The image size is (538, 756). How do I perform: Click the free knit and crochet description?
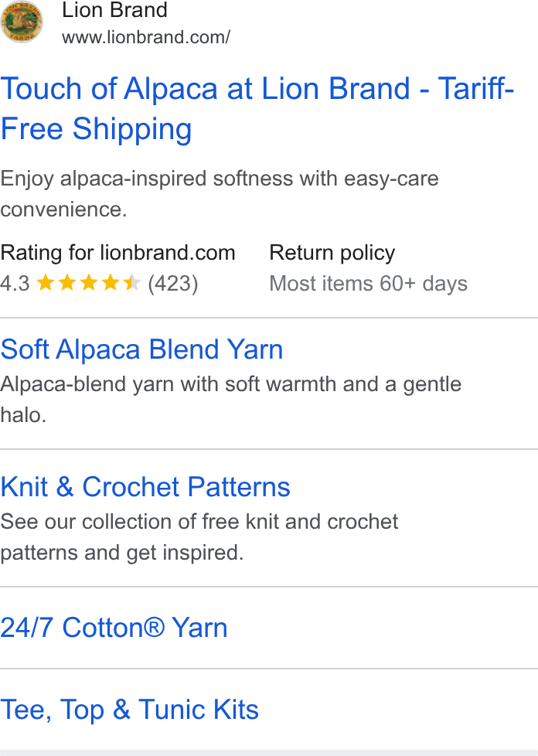point(199,536)
